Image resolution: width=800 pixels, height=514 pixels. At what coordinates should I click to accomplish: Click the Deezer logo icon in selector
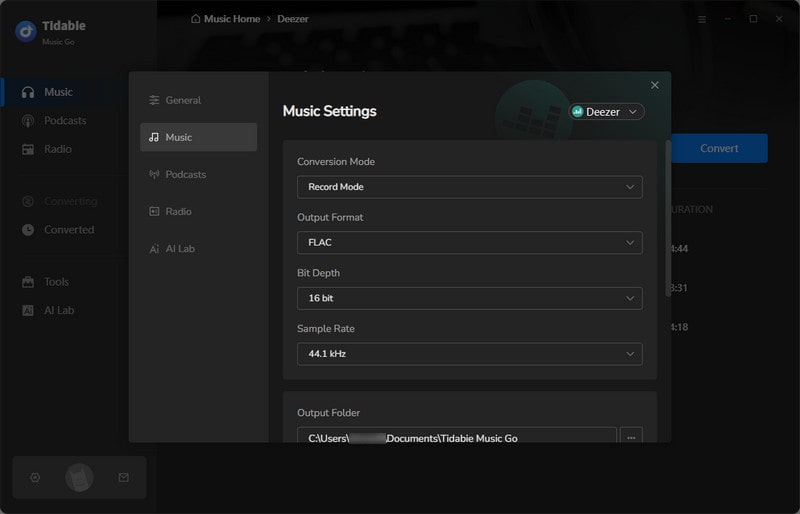tap(578, 111)
